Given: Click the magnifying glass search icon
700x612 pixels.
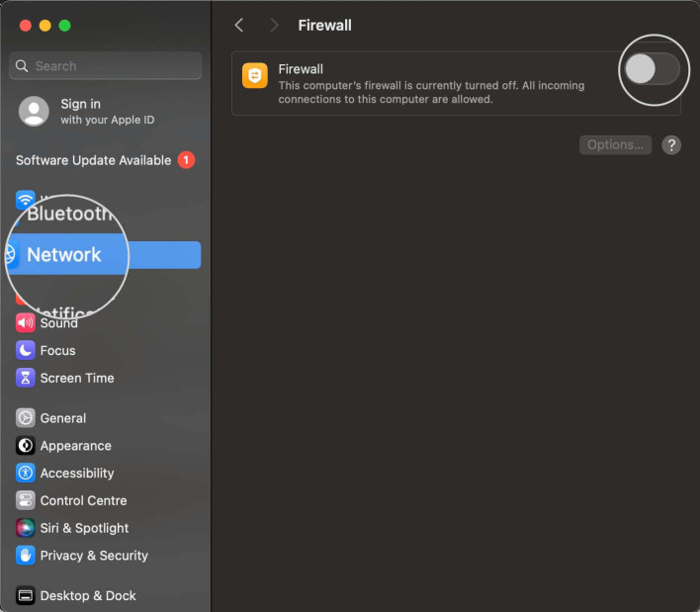Looking at the screenshot, I should click(x=22, y=66).
